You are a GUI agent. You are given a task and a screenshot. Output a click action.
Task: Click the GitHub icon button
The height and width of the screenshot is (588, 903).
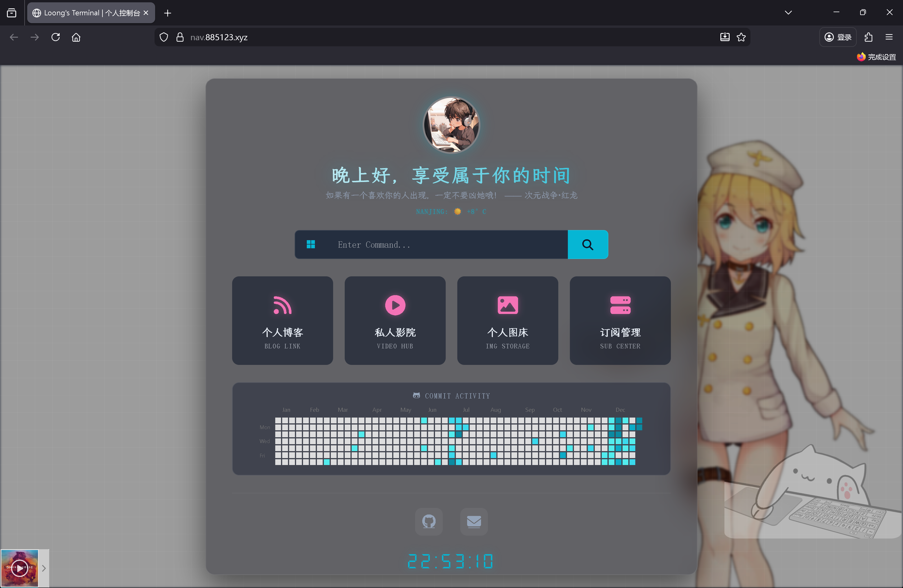(429, 522)
